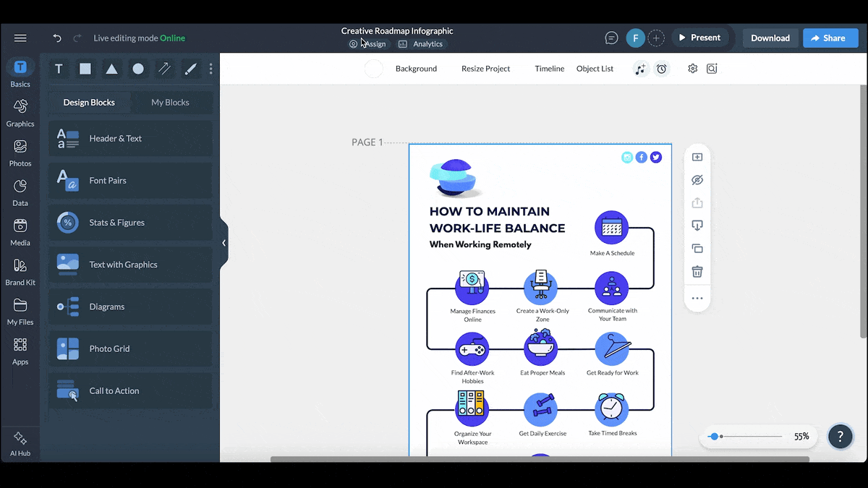
Task: Duplicate the page using the duplicate icon
Action: (x=697, y=248)
